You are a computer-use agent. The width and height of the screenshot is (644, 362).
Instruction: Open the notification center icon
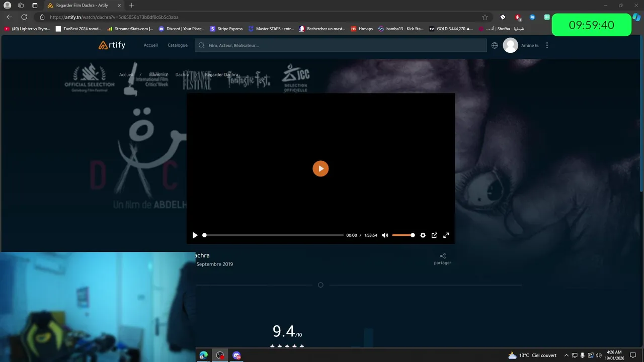tap(633, 355)
